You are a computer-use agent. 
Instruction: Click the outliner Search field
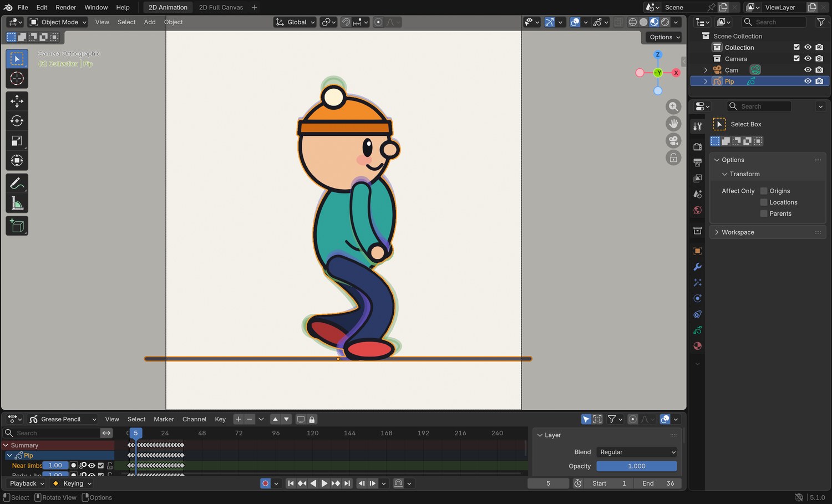pyautogui.click(x=774, y=22)
